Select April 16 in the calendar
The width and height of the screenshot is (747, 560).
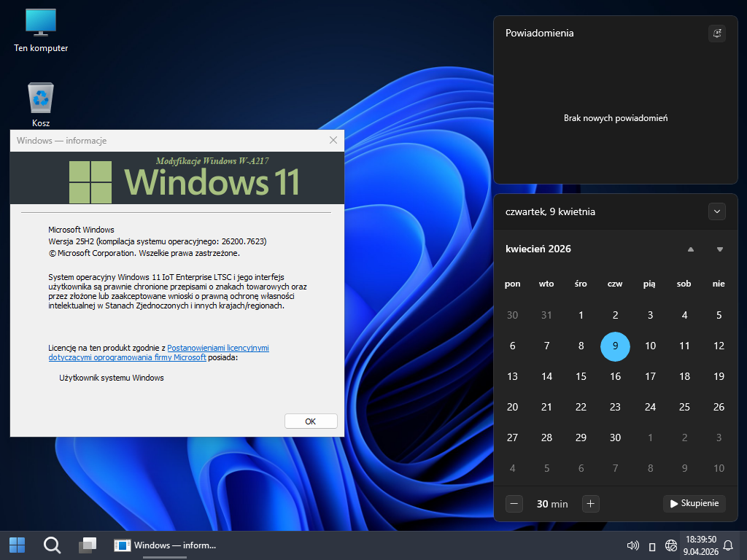click(x=615, y=376)
